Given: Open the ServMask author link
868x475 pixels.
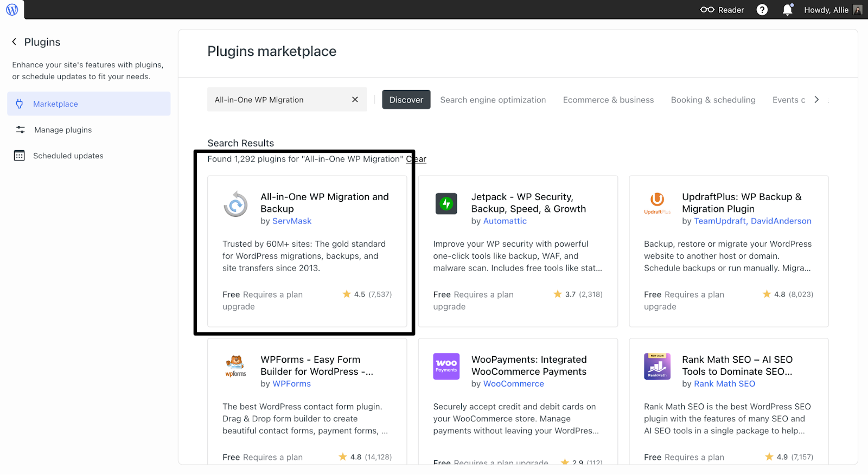Looking at the screenshot, I should point(292,221).
